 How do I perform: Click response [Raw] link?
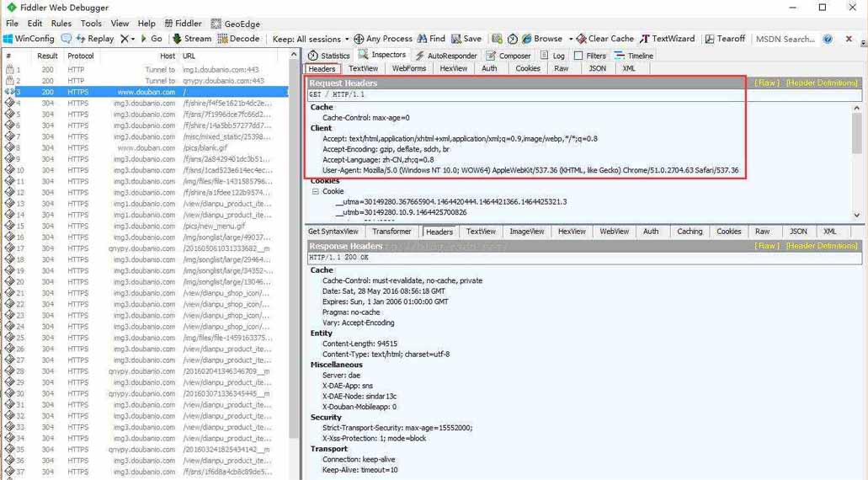click(x=767, y=246)
